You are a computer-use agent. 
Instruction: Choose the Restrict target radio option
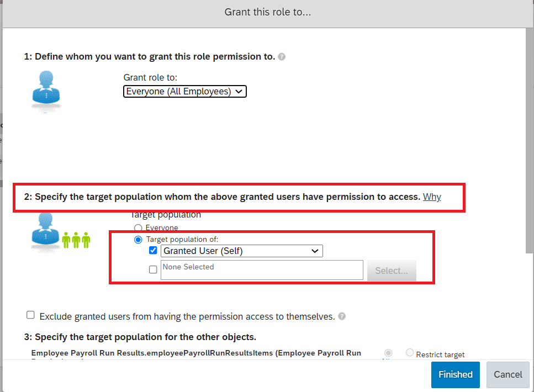coord(410,353)
